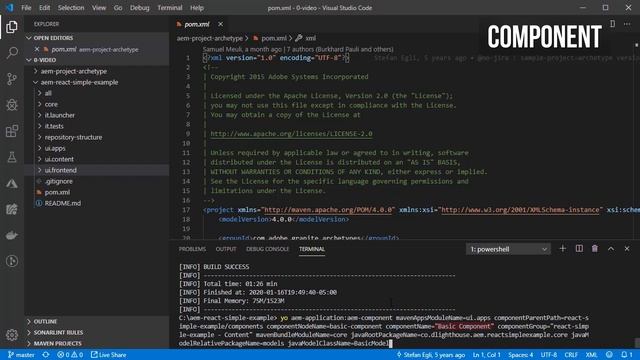The image size is (640, 360).
Task: Expand the core folder
Action: click(x=40, y=104)
